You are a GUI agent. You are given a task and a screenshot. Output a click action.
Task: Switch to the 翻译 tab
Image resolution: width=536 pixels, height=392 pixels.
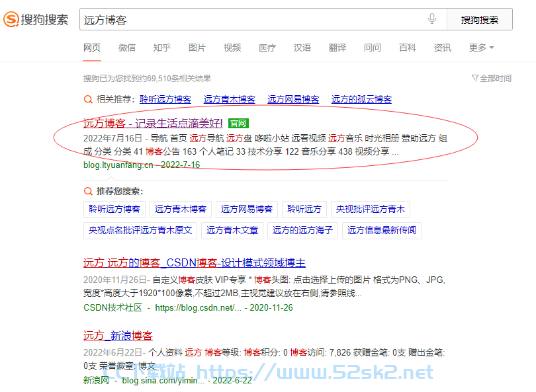337,48
